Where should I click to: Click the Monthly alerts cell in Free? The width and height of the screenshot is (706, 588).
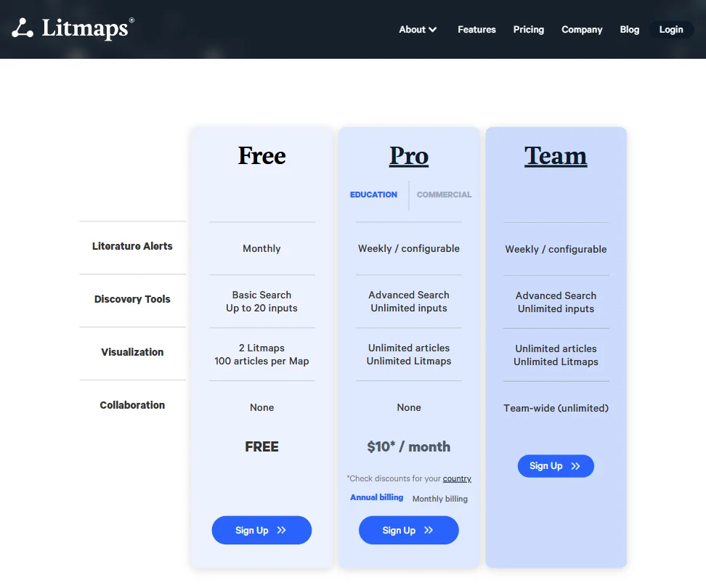point(261,249)
